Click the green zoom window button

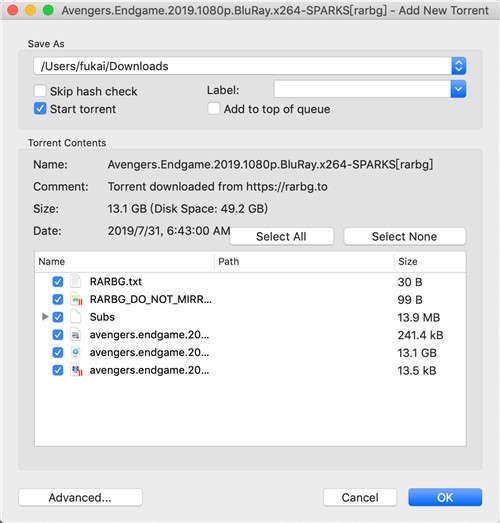pyautogui.click(x=48, y=10)
